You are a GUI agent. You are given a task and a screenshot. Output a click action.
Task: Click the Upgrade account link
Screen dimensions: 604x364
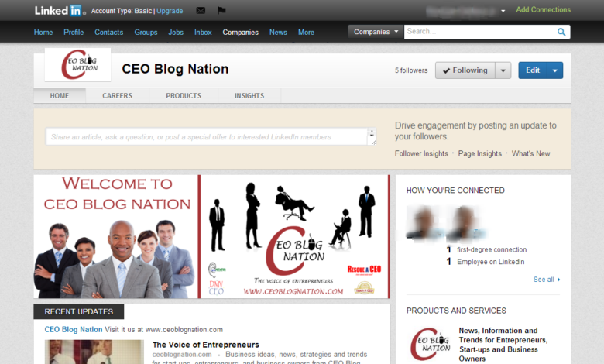point(170,11)
